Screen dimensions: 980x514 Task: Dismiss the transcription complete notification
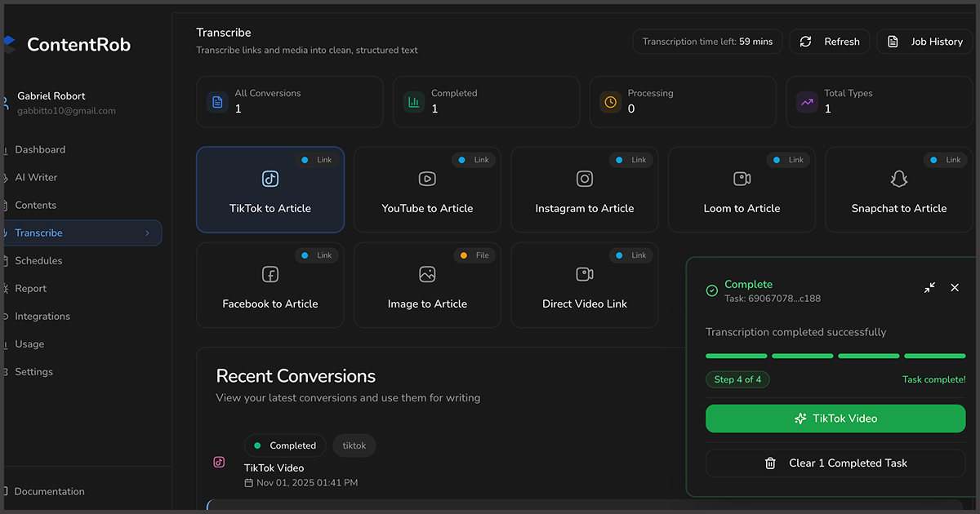(955, 288)
